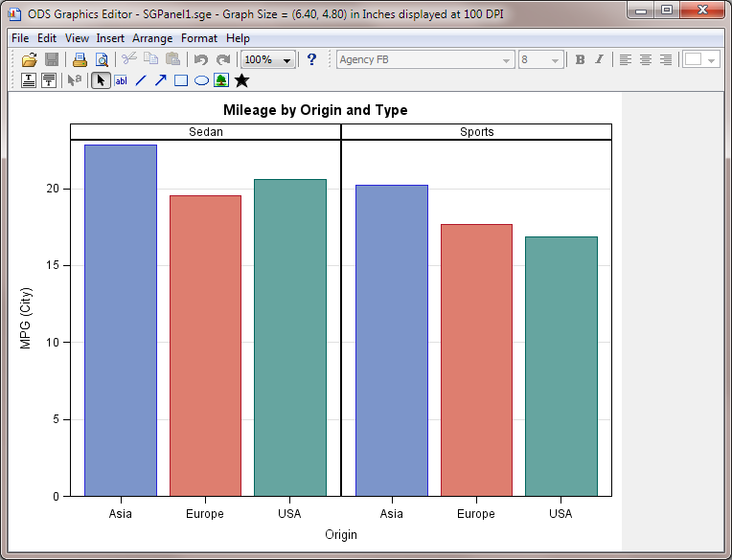This screenshot has width=732, height=560.
Task: Open the Format menu
Action: 199,38
